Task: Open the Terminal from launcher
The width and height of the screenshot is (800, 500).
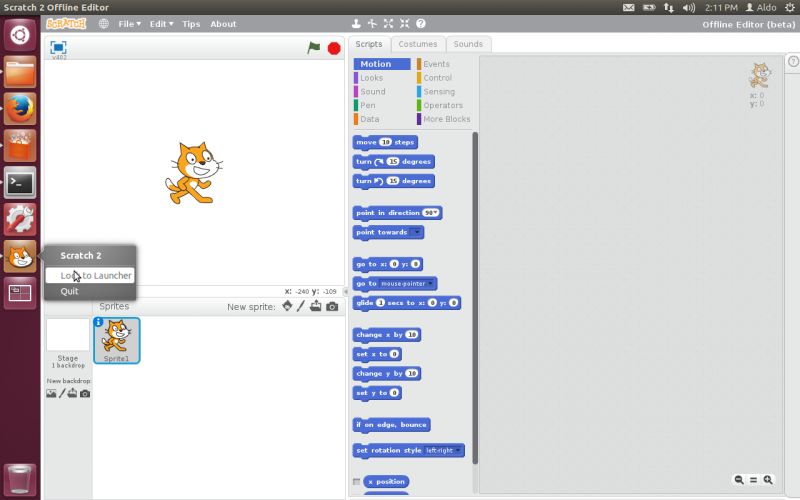Action: click(20, 183)
